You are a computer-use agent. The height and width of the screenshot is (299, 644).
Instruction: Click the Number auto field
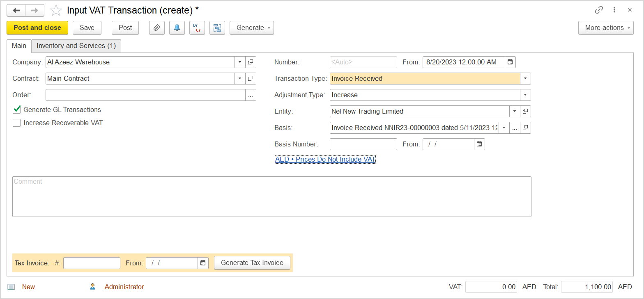[x=363, y=62]
